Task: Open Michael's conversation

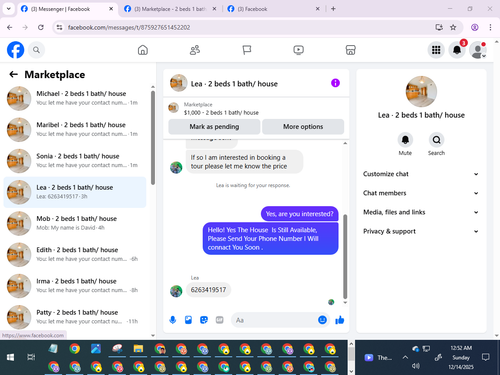Action: [75, 98]
